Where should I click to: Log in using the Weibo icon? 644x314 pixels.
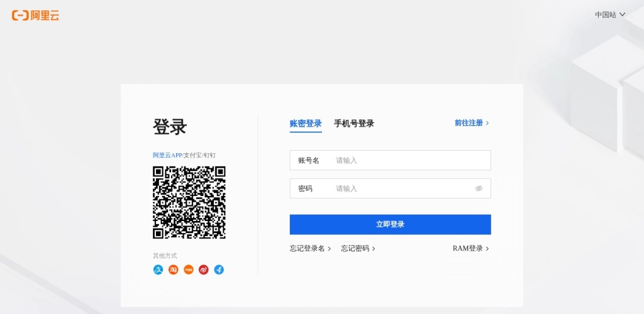(204, 270)
